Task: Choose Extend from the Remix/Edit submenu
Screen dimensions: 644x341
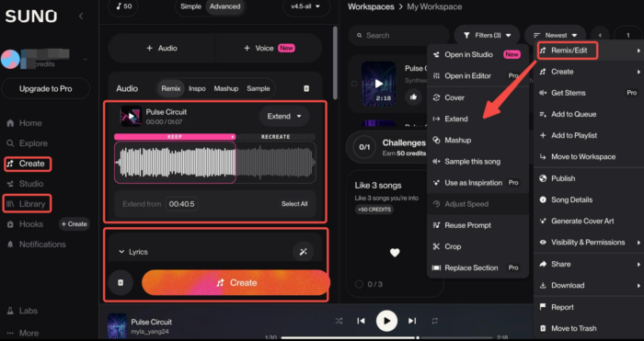Action: pos(456,119)
